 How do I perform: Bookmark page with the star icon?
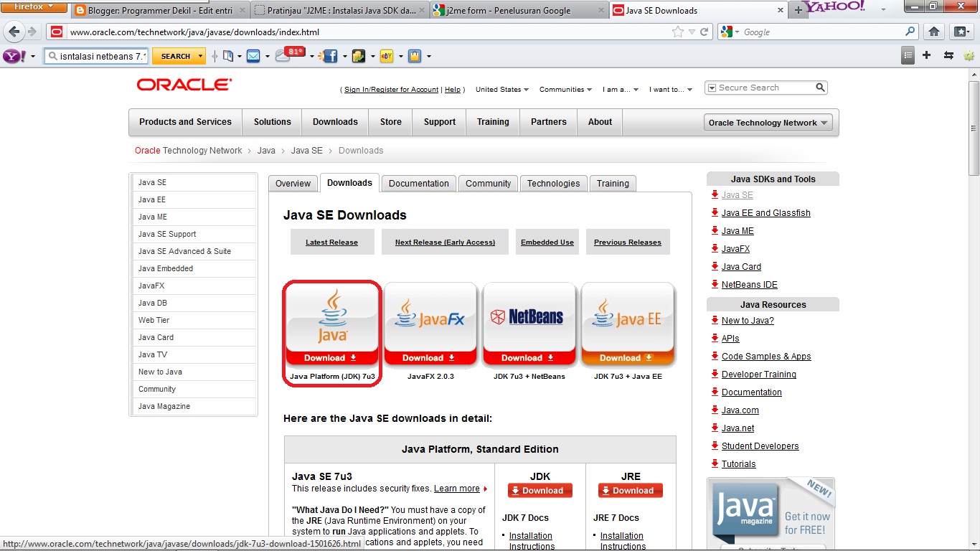[678, 32]
